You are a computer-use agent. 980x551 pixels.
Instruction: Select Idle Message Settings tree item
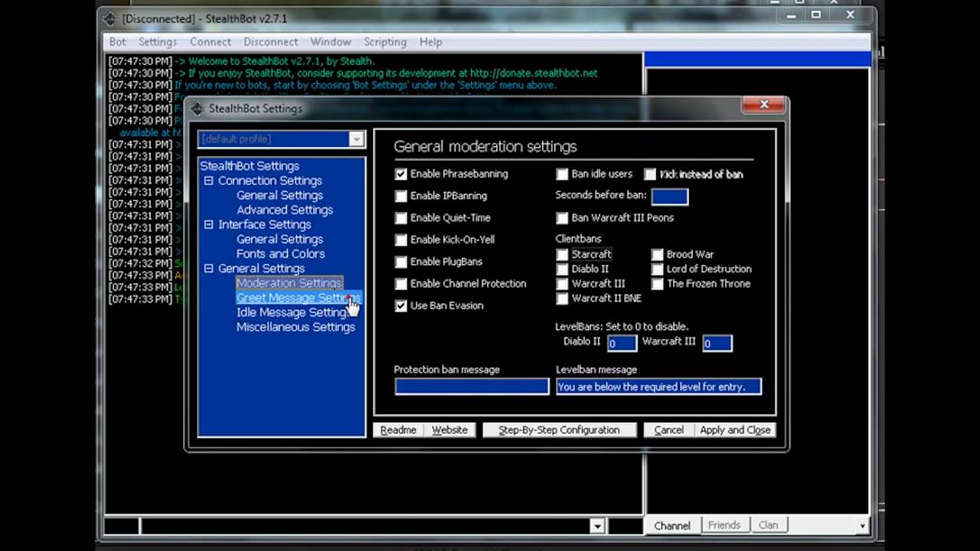[x=293, y=312]
